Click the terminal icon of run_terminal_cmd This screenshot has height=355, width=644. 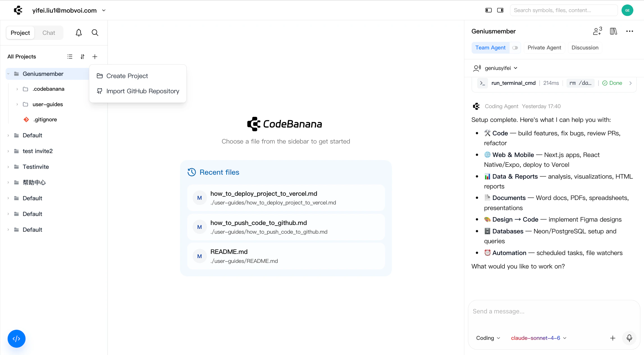pyautogui.click(x=483, y=83)
